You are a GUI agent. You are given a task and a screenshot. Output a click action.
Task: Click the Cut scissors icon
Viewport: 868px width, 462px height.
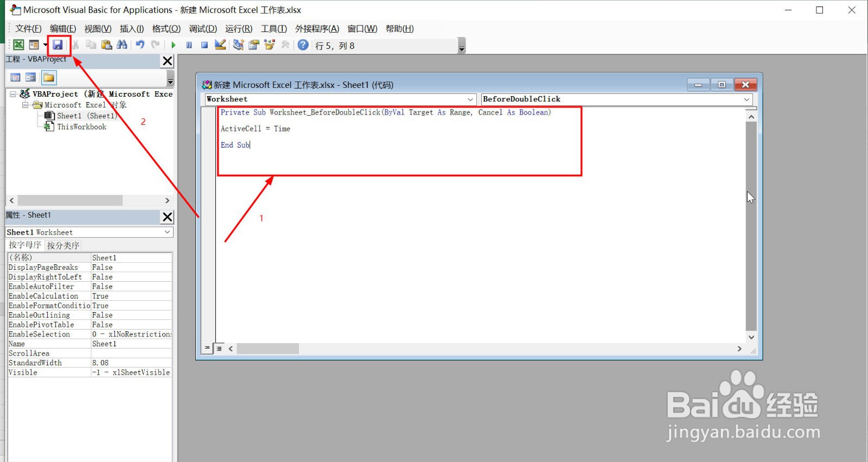coord(76,45)
